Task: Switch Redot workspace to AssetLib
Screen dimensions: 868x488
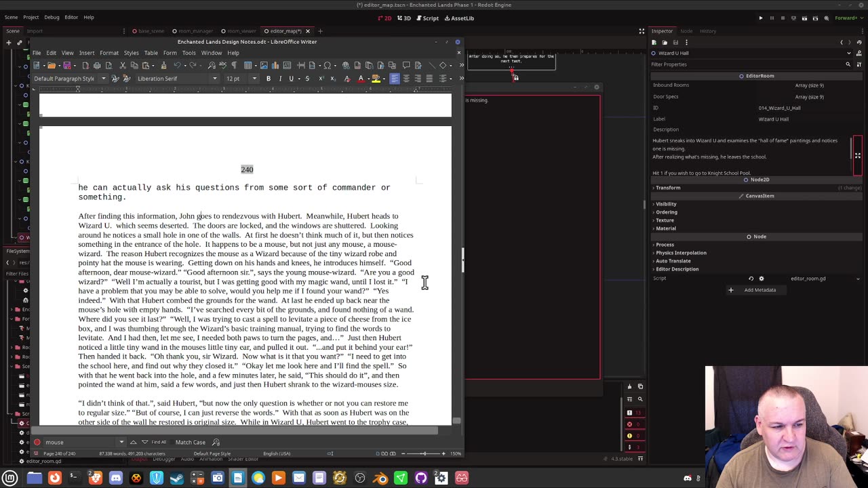Action: pyautogui.click(x=459, y=18)
